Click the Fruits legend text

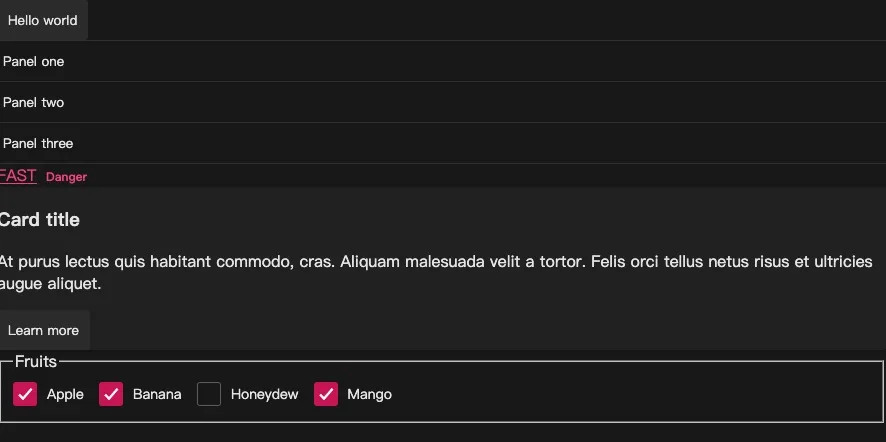click(36, 361)
